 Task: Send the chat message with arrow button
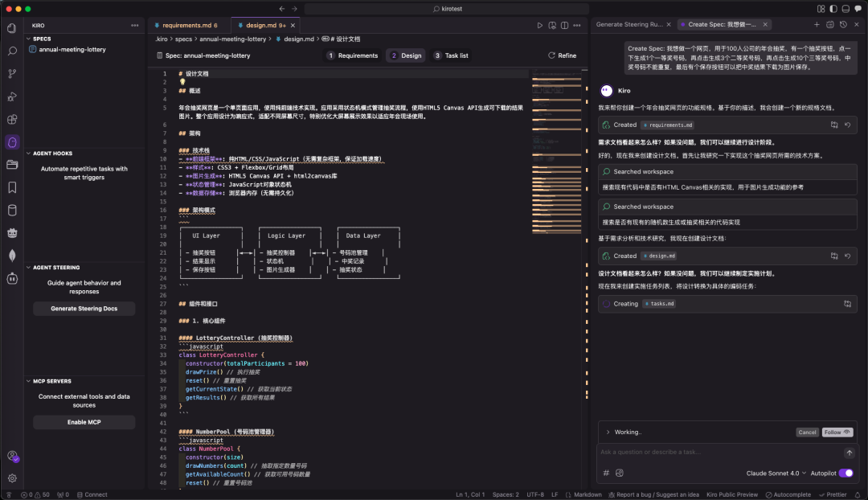pos(850,453)
